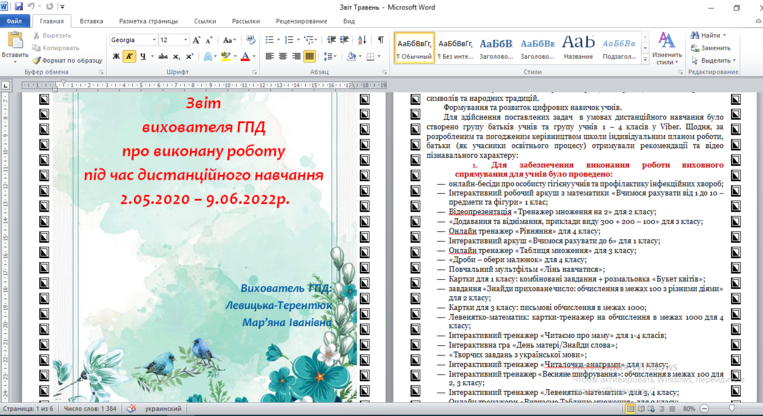Toggle justify alignment
763x416 pixels.
tap(309, 56)
